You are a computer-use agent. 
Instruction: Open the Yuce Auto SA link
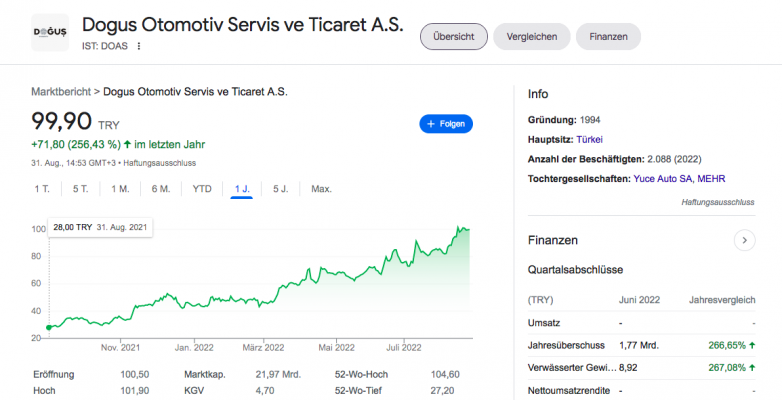click(662, 178)
